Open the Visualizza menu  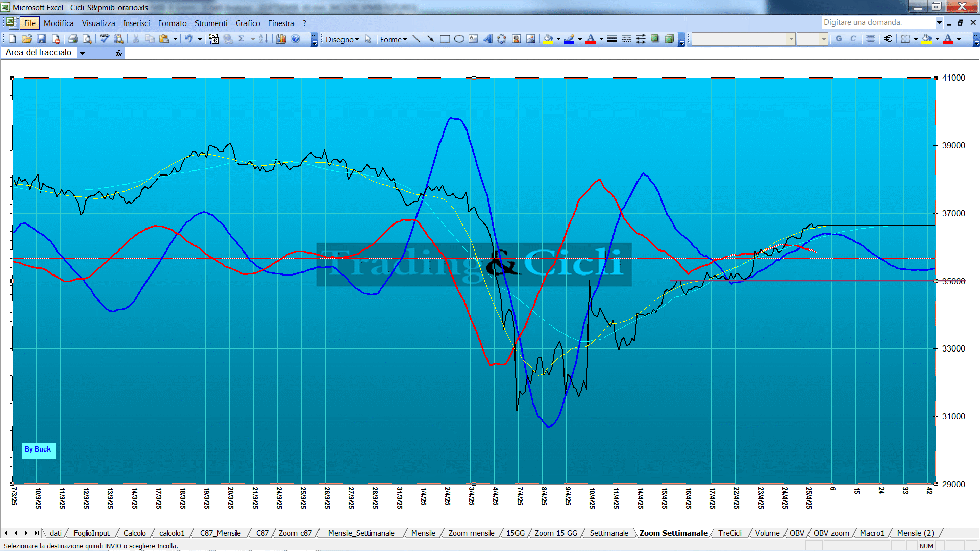[99, 23]
